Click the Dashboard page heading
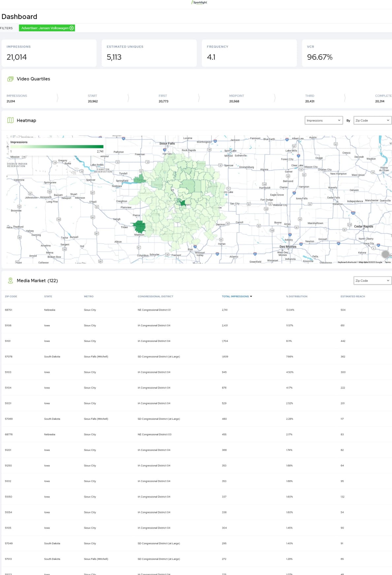This screenshot has width=392, height=575. pos(19,17)
